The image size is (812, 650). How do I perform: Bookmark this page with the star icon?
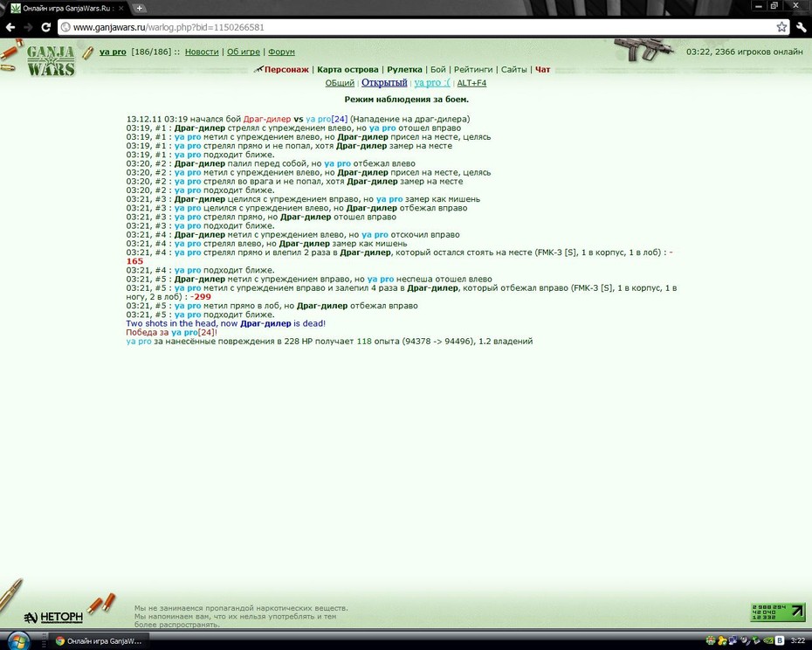tap(781, 27)
